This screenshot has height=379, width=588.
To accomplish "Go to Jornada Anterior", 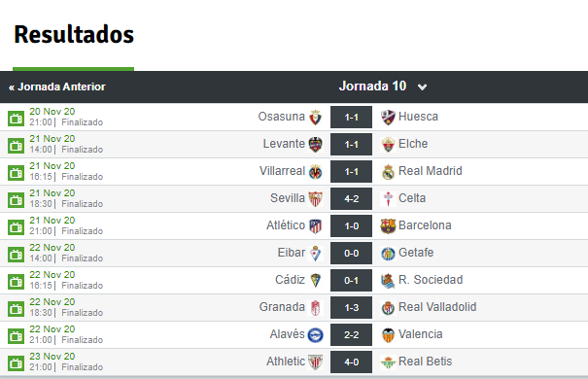I will [57, 86].
